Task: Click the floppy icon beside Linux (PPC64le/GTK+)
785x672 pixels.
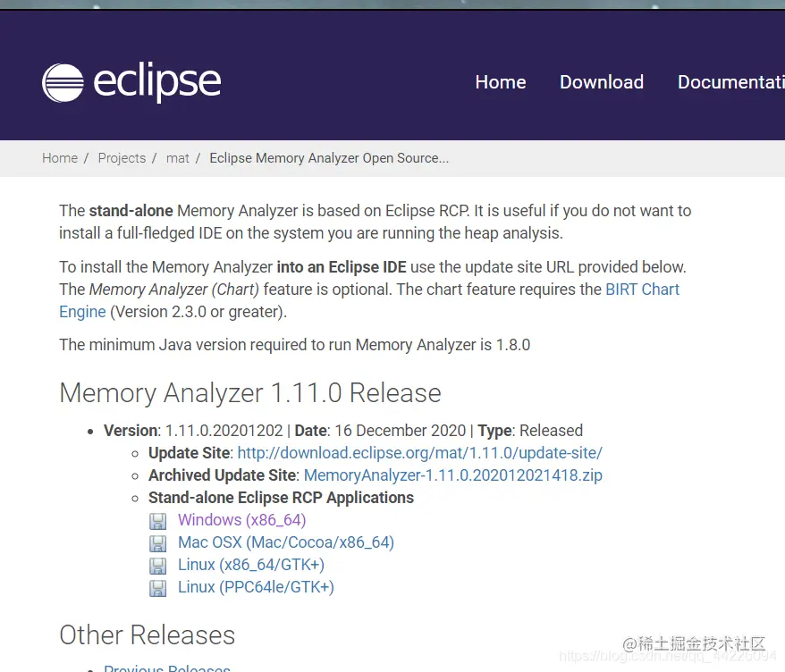Action: coord(157,588)
